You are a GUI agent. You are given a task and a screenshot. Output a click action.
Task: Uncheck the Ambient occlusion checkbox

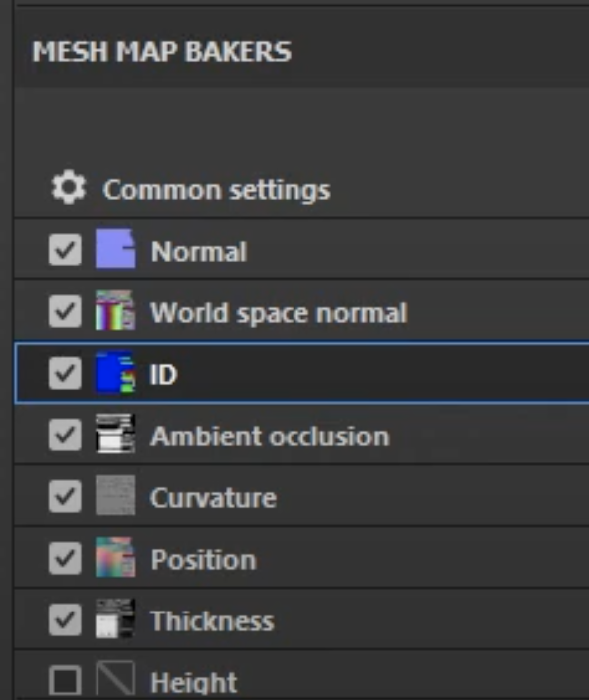pos(65,435)
